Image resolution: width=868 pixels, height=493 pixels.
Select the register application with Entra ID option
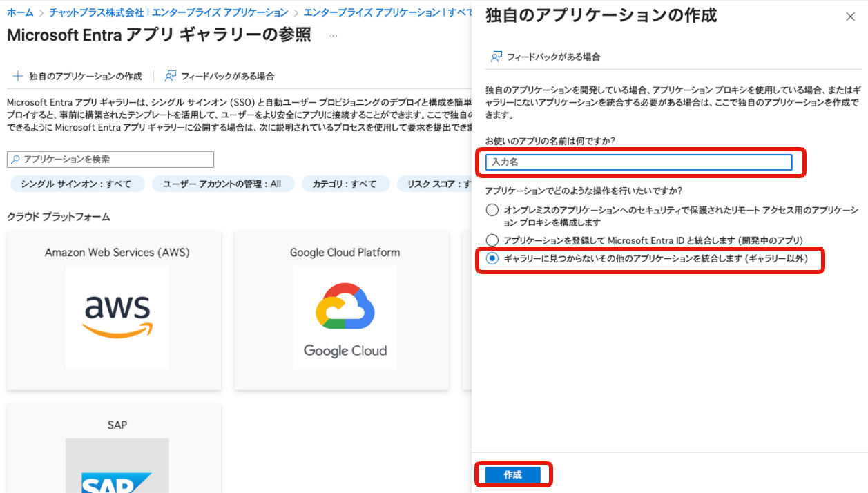click(492, 240)
